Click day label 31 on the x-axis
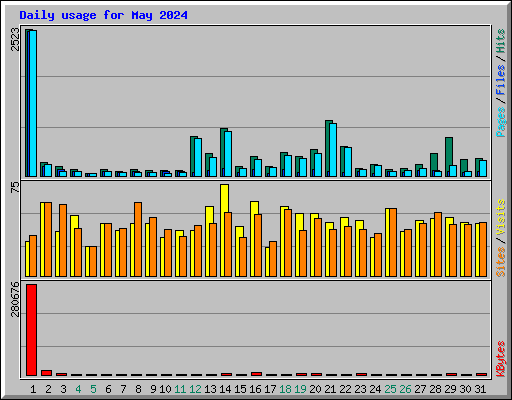 pos(480,389)
